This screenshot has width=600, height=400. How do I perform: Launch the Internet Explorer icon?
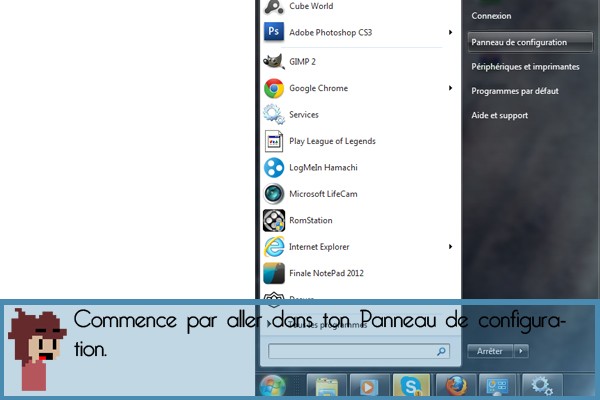[274, 247]
